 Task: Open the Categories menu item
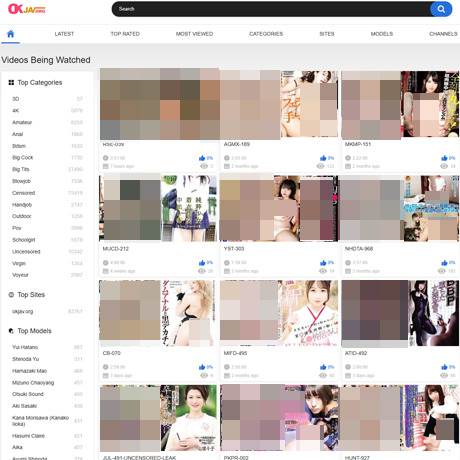coord(266,34)
